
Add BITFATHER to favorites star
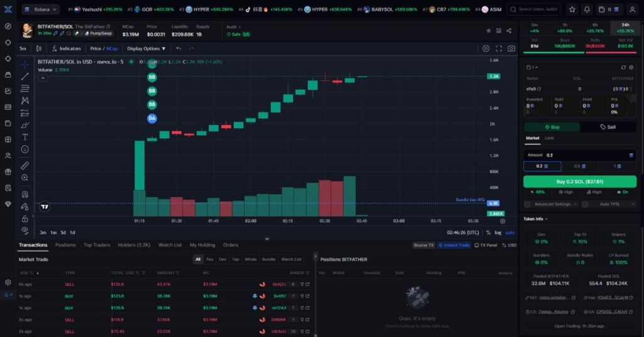pos(488,31)
